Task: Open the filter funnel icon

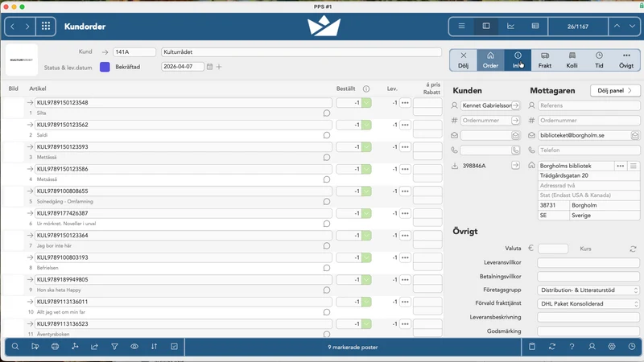Action: [x=114, y=347]
